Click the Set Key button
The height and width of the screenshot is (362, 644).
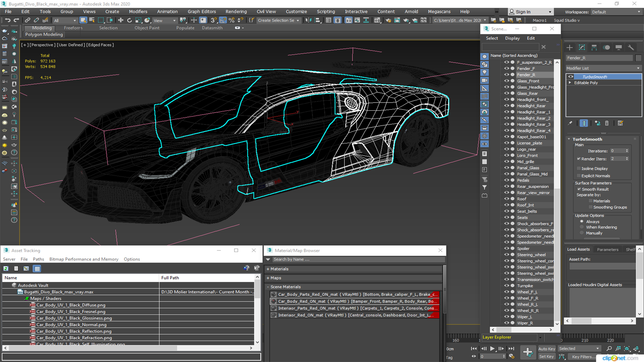click(x=547, y=357)
